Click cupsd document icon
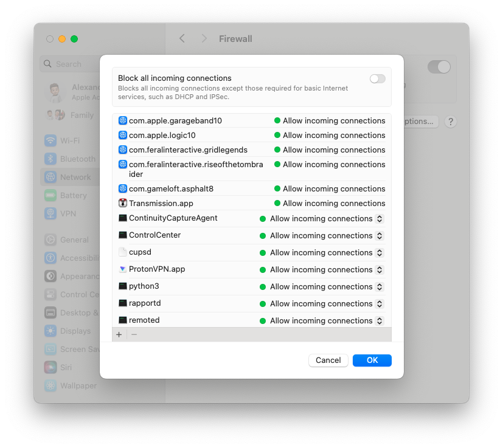Viewport: 503px width, 448px height. [123, 252]
